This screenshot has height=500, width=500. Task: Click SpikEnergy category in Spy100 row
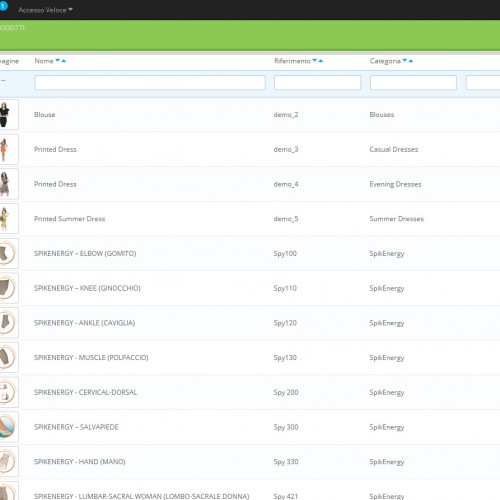coord(387,254)
